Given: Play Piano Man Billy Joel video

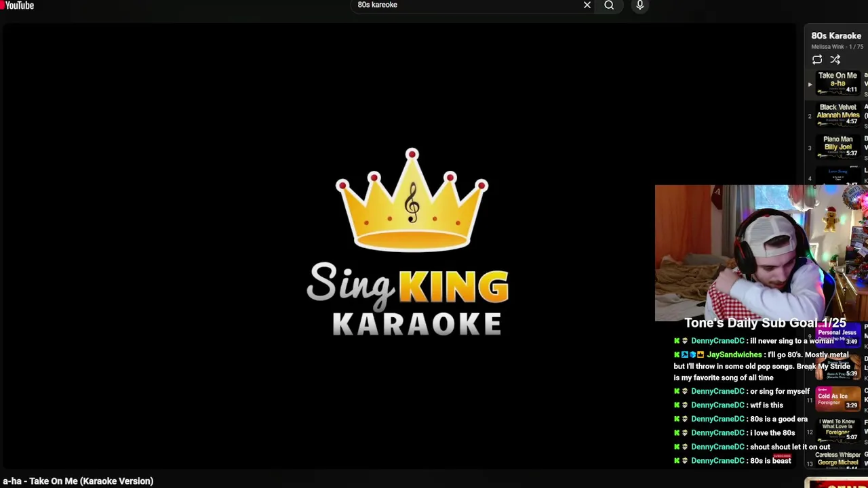Looking at the screenshot, I should tap(837, 146).
